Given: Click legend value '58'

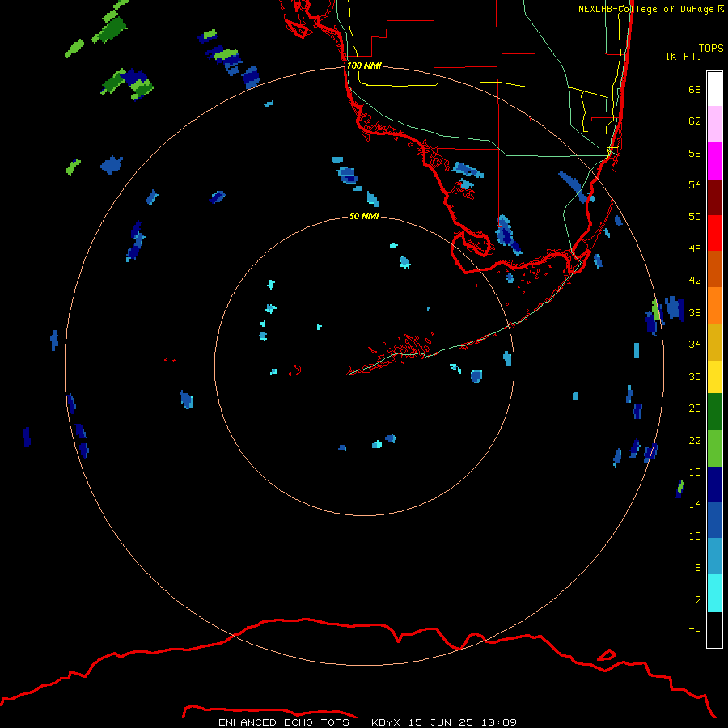Looking at the screenshot, I should tap(695, 153).
